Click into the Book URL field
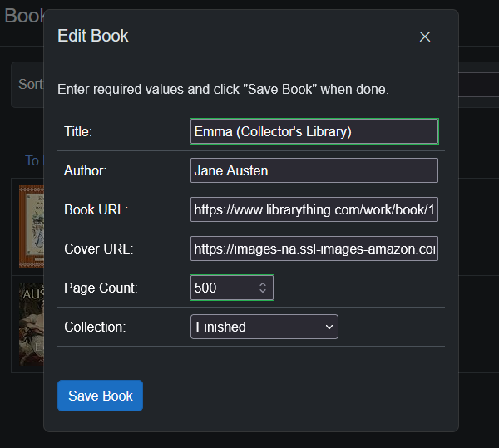The image size is (499, 448). pos(314,209)
